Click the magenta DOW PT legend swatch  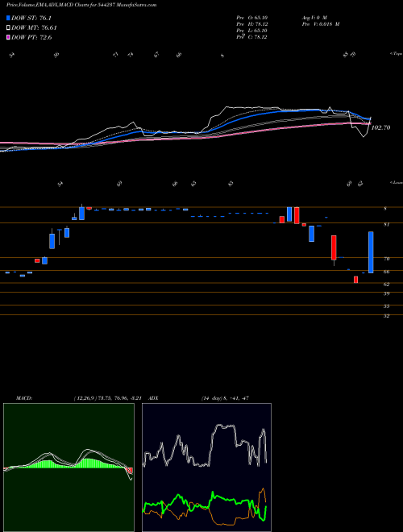tap(8, 37)
